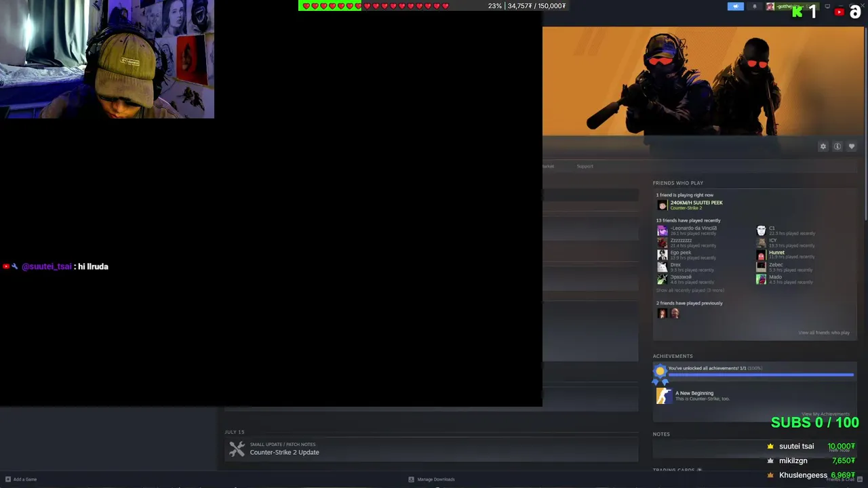
Task: Click second previously-played friend avatar
Action: (x=675, y=313)
